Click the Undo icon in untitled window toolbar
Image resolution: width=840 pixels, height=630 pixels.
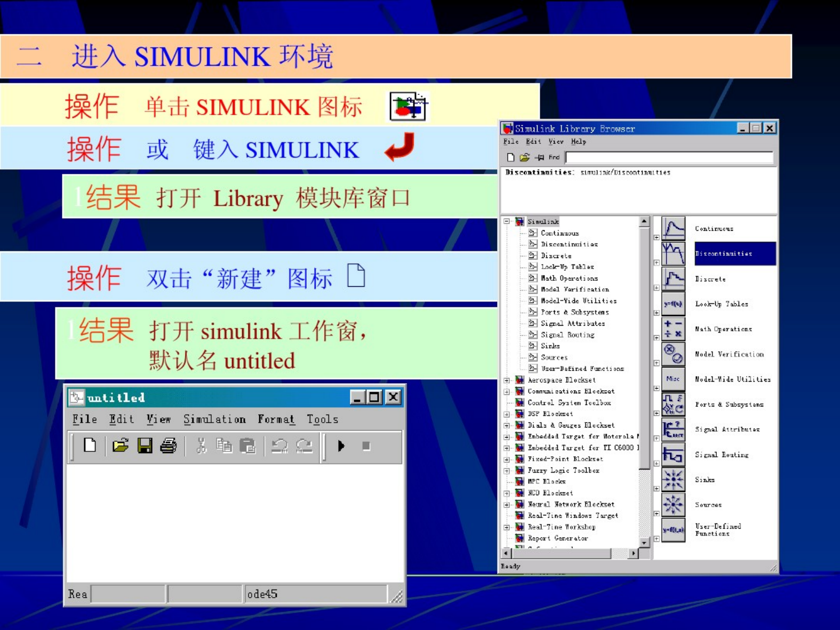click(x=279, y=446)
